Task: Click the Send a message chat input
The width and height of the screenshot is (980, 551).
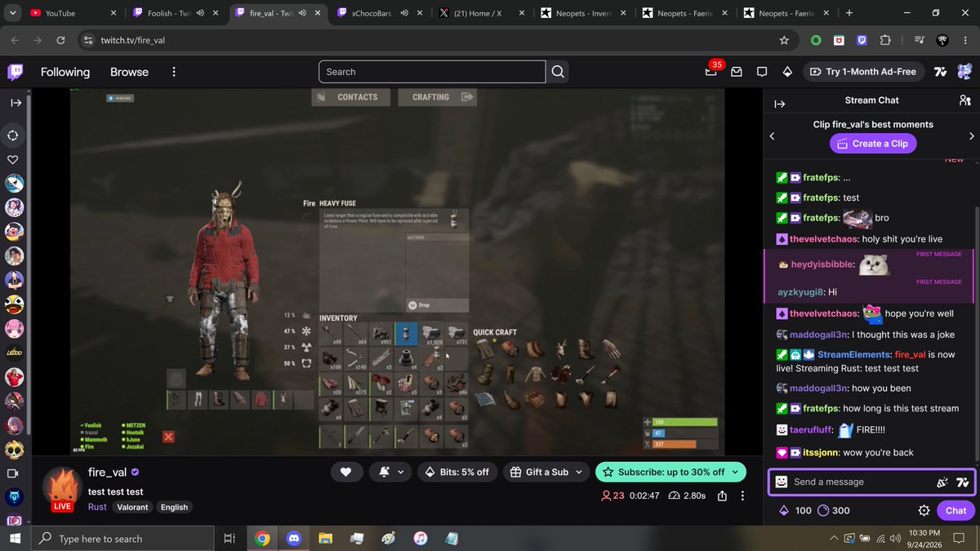Action: tap(862, 482)
